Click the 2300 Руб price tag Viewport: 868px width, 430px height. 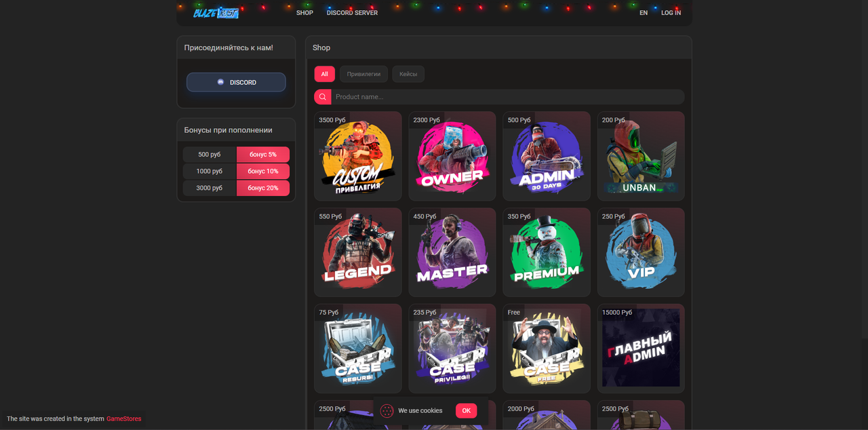coord(427,120)
